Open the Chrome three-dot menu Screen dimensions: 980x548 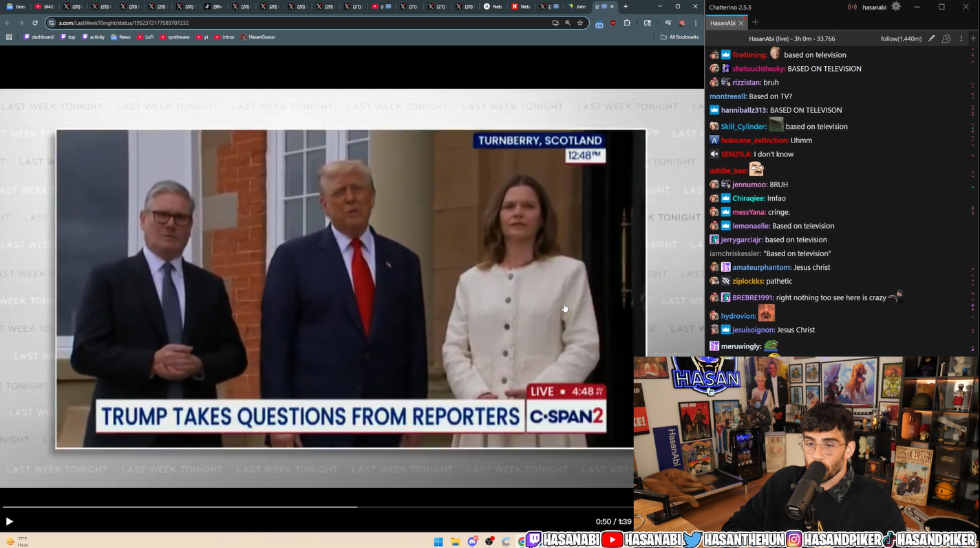click(696, 23)
